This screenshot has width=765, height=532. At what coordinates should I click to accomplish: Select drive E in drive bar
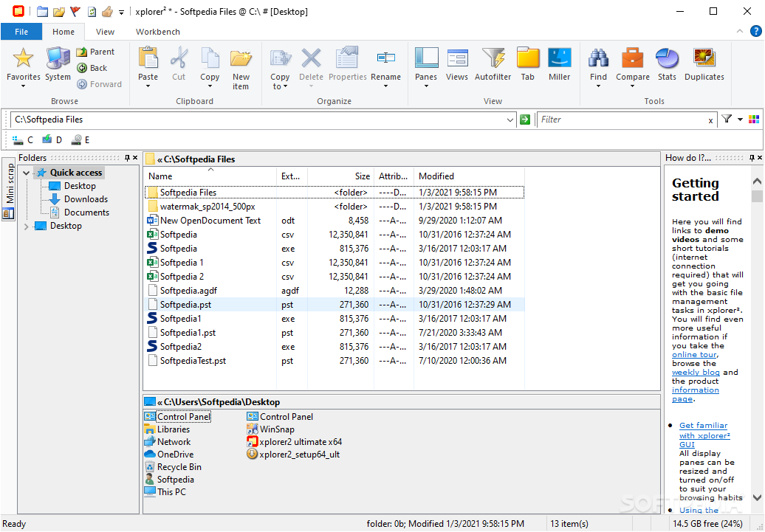click(80, 140)
